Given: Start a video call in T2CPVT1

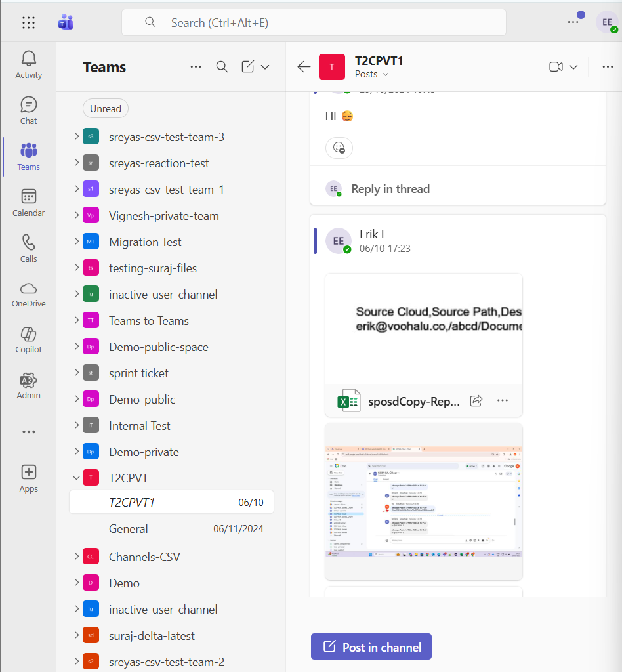Looking at the screenshot, I should (557, 66).
